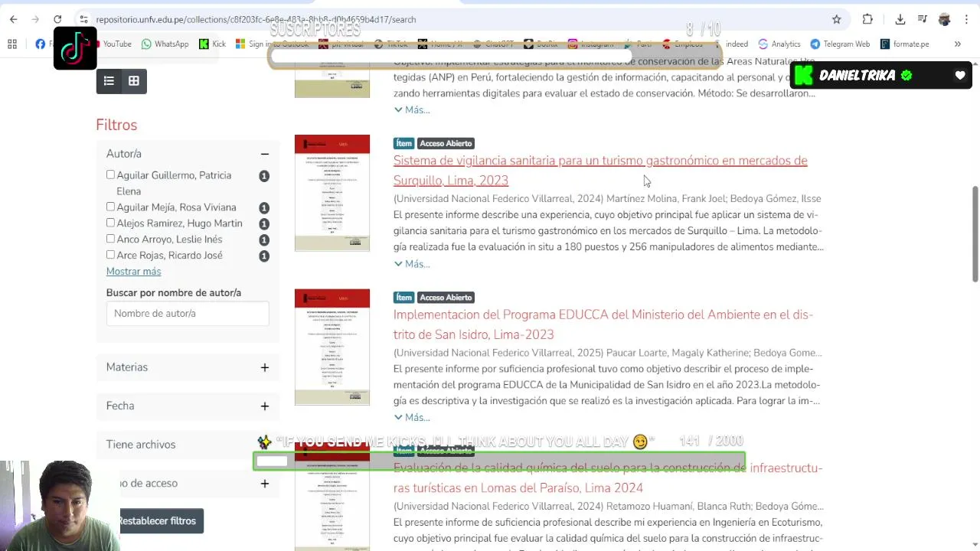
Task: Click Buscar por nombre de autor/a label
Action: click(x=174, y=293)
